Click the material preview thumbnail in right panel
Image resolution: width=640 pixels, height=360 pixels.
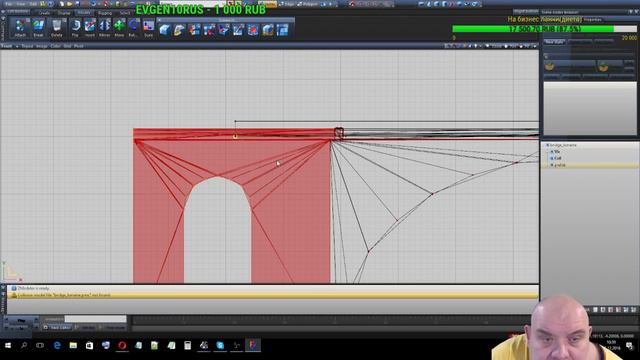(x=589, y=109)
